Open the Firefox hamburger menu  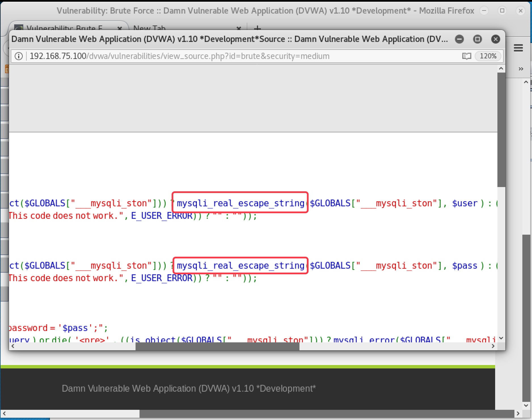pyautogui.click(x=518, y=48)
